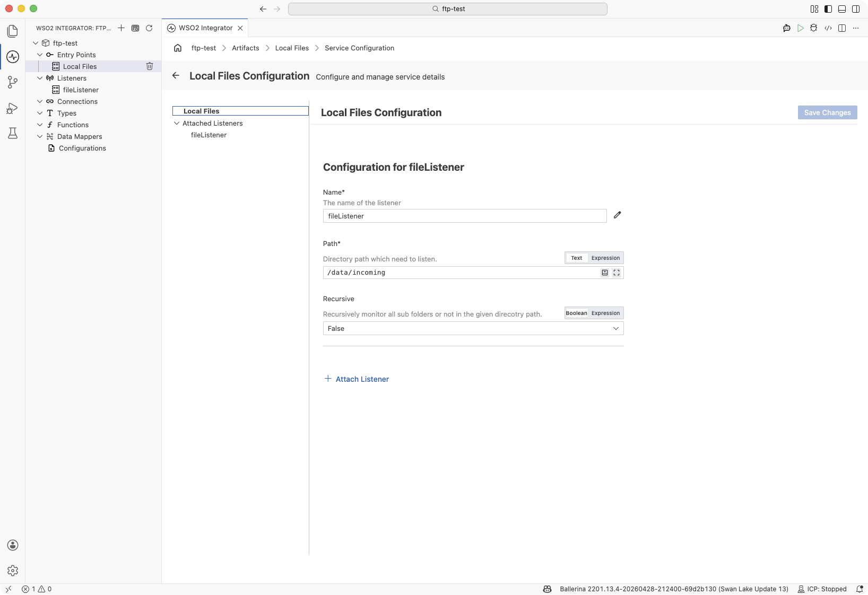Add new artifact with plus icon
The image size is (868, 595).
click(x=121, y=28)
